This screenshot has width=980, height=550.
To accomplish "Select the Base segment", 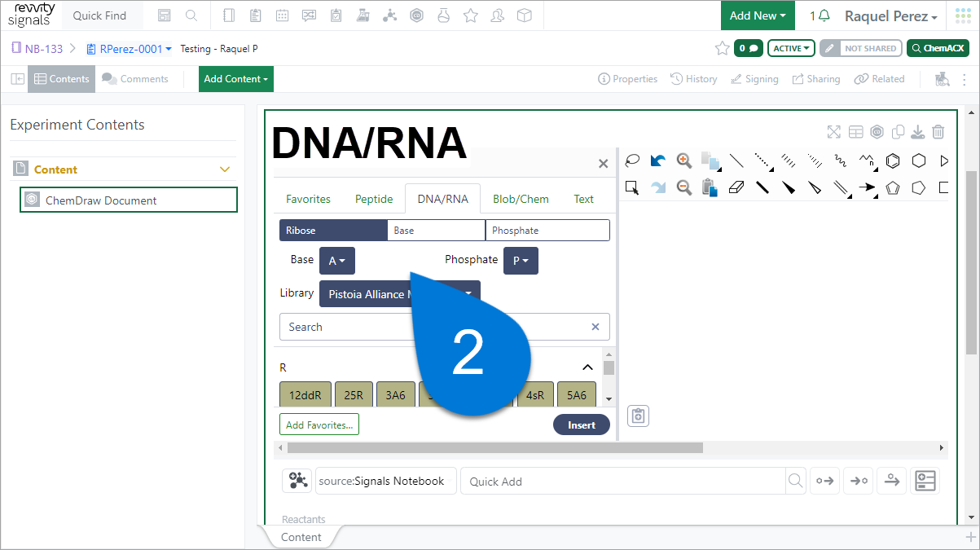I will [x=437, y=231].
